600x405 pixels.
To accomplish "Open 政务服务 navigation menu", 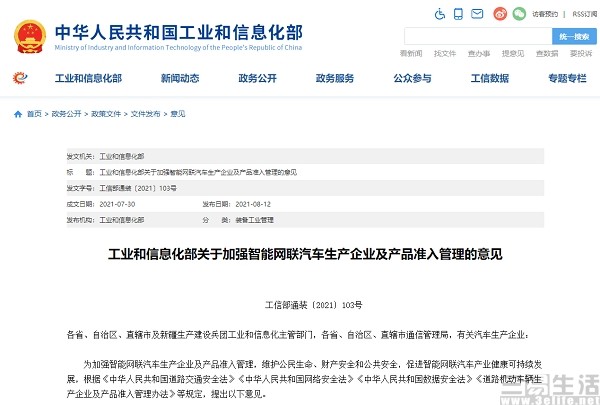I will [x=335, y=78].
